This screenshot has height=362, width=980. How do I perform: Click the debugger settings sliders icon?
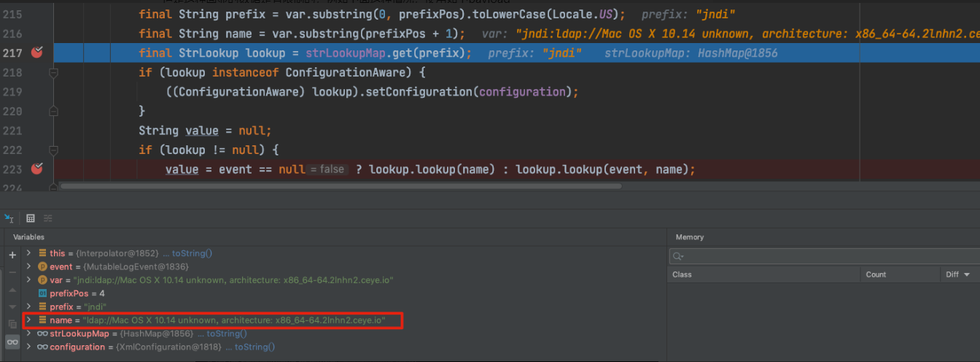click(48, 218)
